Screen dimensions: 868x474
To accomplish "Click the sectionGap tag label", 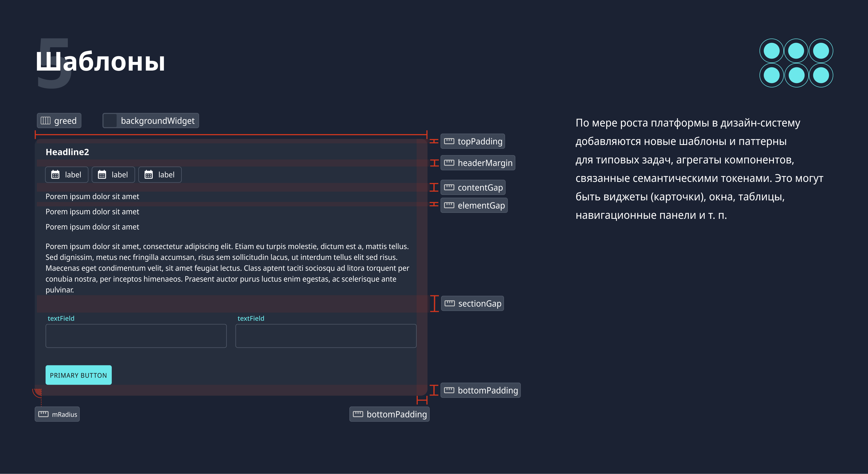I will [480, 304].
